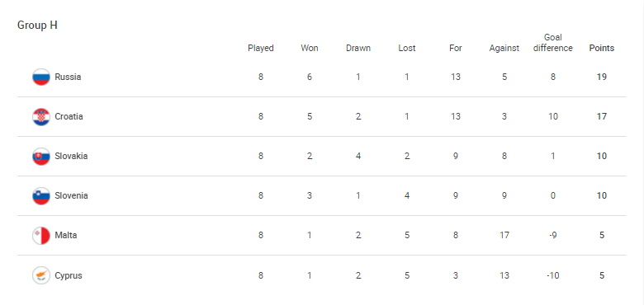Click the Played column header
644x305 pixels.
(261, 48)
